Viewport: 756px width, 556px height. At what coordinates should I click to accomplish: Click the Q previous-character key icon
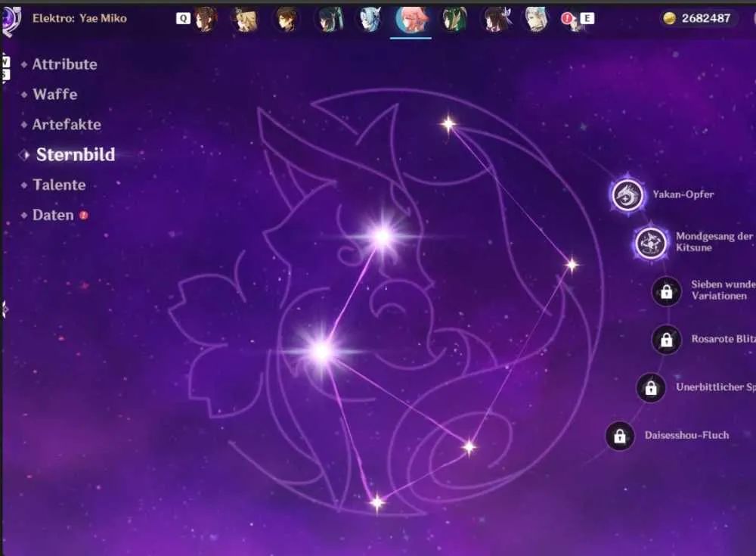point(183,18)
